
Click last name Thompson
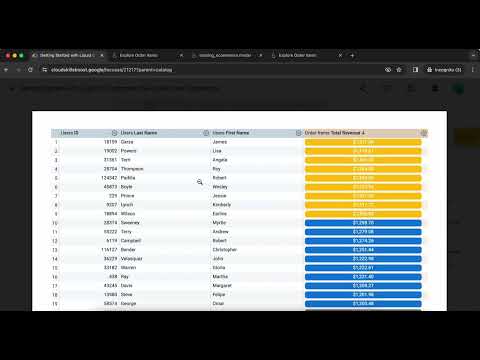click(132, 169)
